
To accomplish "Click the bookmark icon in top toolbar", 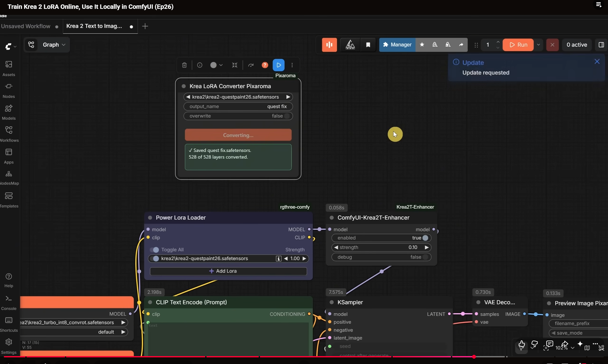I will (x=368, y=45).
